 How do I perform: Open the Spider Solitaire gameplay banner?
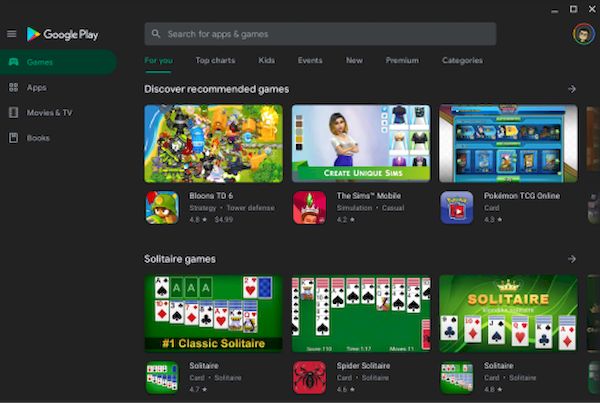point(361,313)
